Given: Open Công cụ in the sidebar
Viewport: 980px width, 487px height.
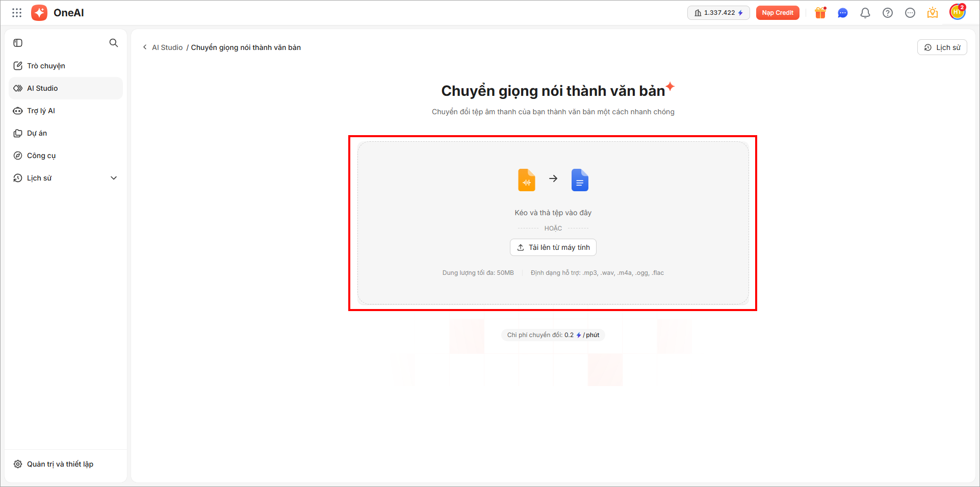Looking at the screenshot, I should [66, 156].
